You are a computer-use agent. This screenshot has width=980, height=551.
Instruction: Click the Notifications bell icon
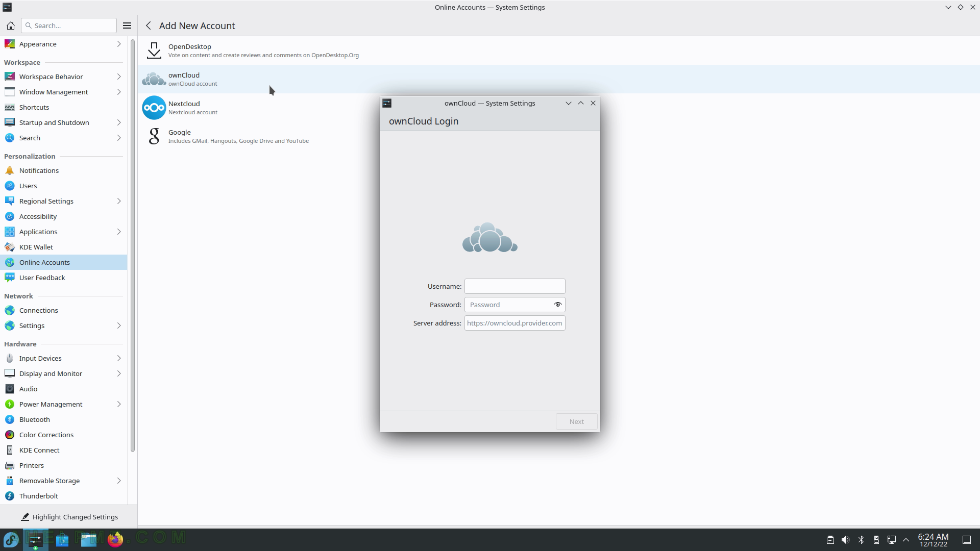(10, 170)
